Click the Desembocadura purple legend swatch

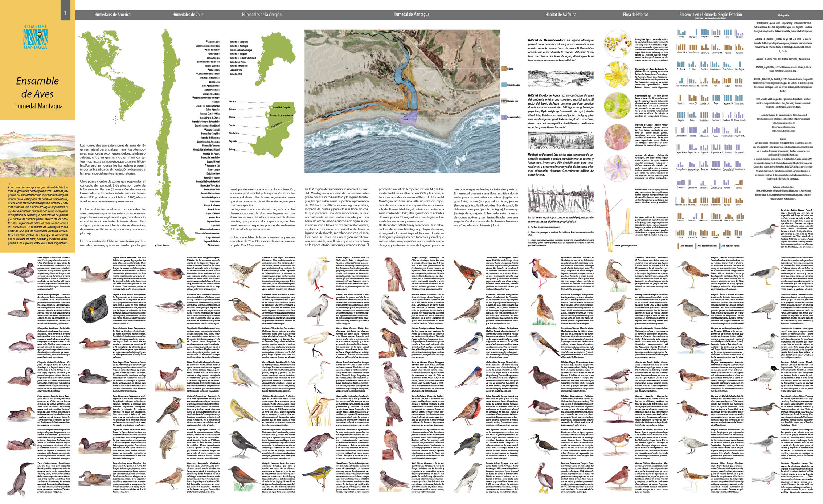pyautogui.click(x=504, y=117)
